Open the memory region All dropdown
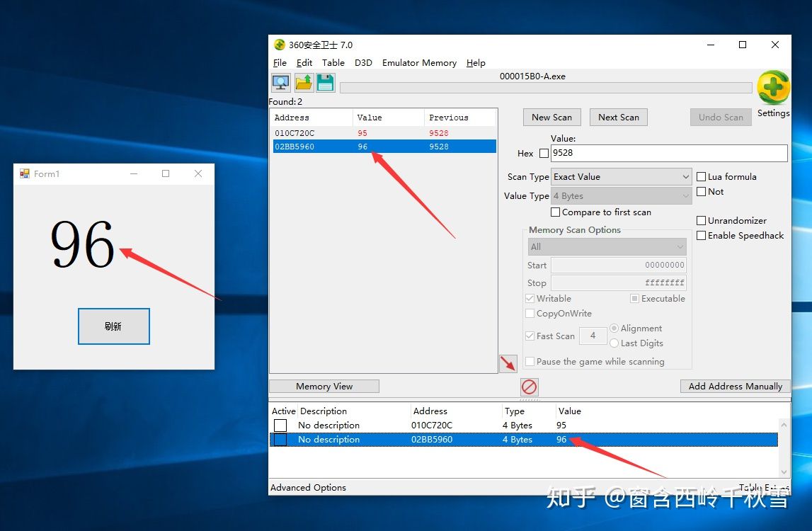Image resolution: width=812 pixels, height=531 pixels. point(607,246)
